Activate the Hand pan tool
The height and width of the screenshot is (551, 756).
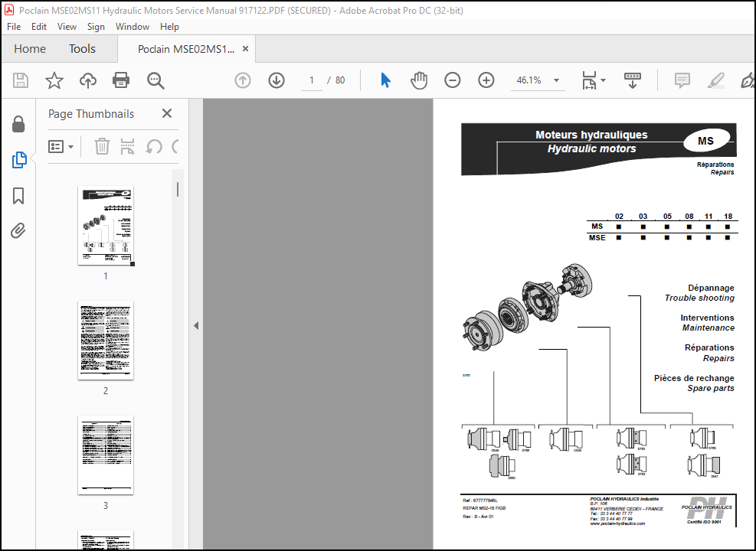(419, 80)
